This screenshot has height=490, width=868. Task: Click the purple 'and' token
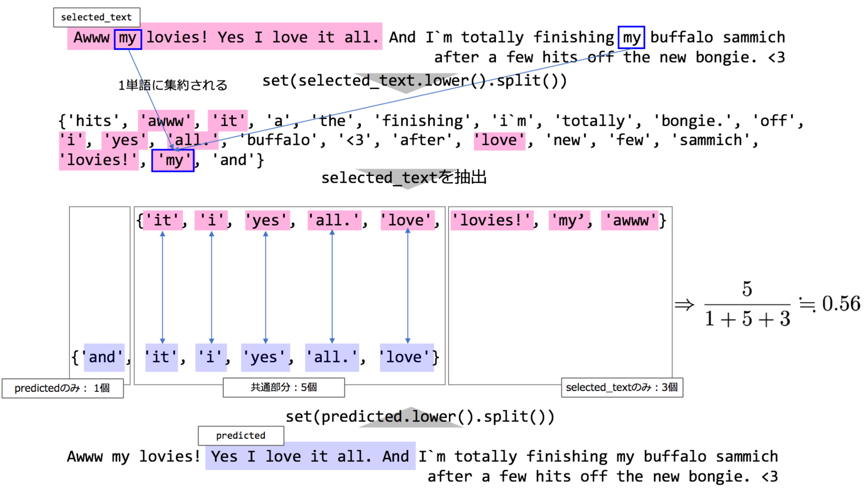coord(104,357)
